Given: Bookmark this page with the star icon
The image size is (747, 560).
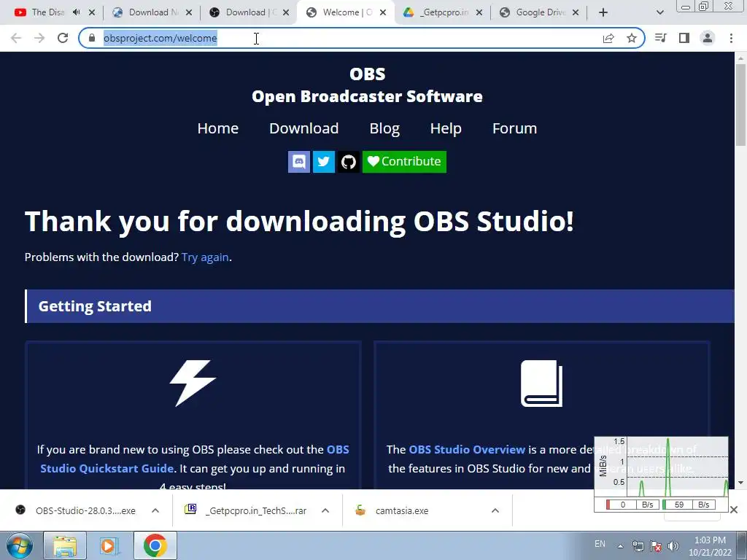Looking at the screenshot, I should pyautogui.click(x=632, y=38).
